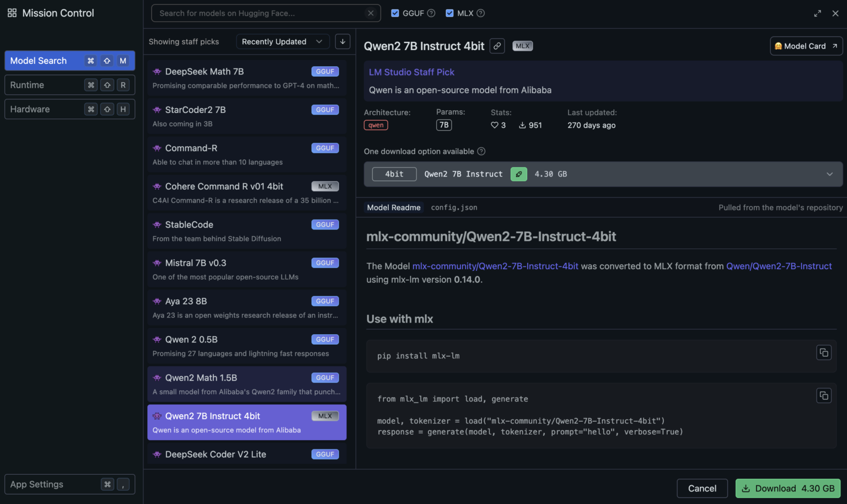The width and height of the screenshot is (847, 504).
Task: Uncheck the GGUF filter checkbox
Action: [395, 13]
